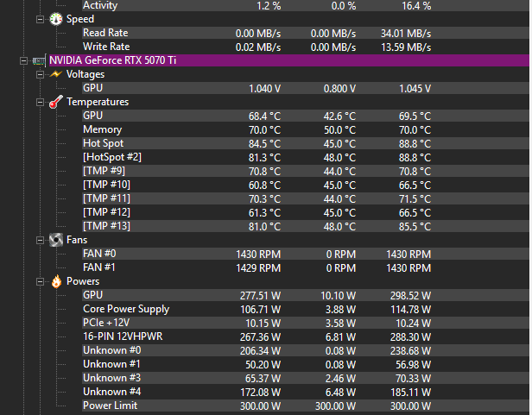Select the Unknown #0 row
Viewport: 532px width, 415px height.
click(x=306, y=350)
